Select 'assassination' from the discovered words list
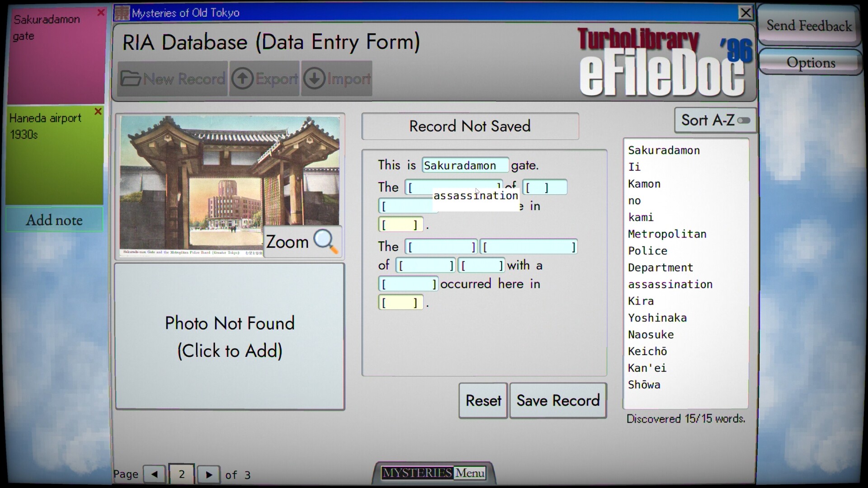Viewport: 868px width, 488px height. (x=670, y=284)
